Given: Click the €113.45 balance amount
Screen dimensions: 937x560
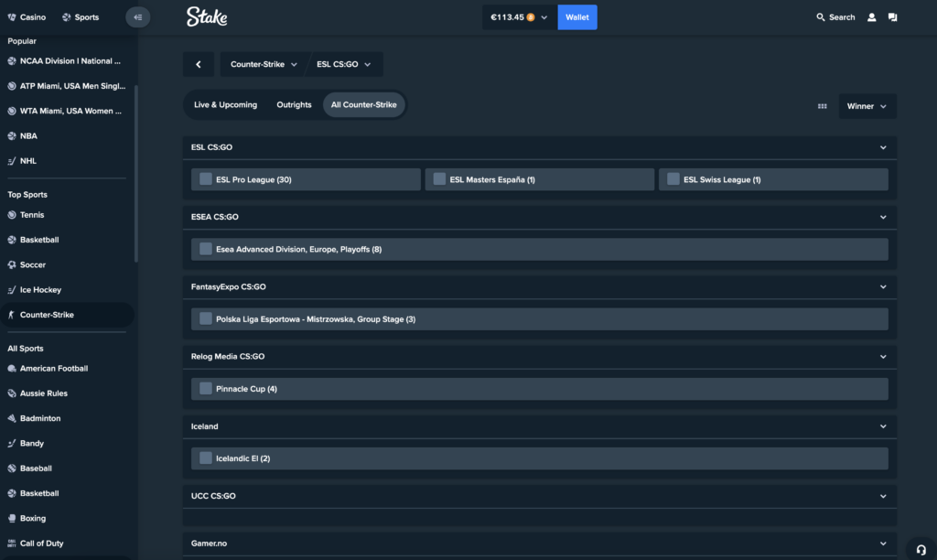Looking at the screenshot, I should (x=507, y=17).
